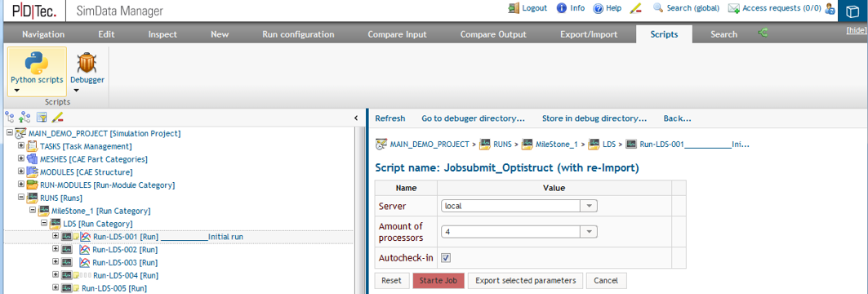The image size is (868, 294).
Task: Click the Cancel button
Action: (x=606, y=281)
